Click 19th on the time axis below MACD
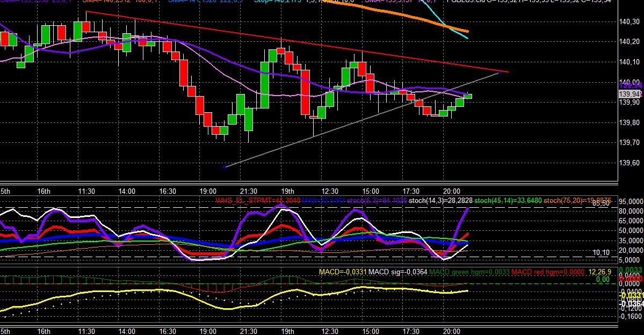Image resolution: width=644 pixels, height=335 pixels. pos(287,331)
